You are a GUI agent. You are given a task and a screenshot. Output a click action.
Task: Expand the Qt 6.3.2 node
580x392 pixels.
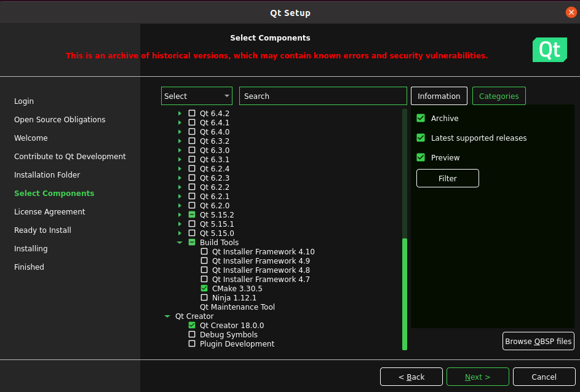(180, 141)
